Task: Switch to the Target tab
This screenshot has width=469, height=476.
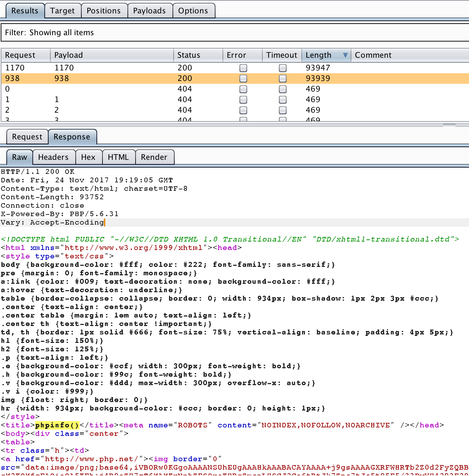Action: tap(63, 11)
